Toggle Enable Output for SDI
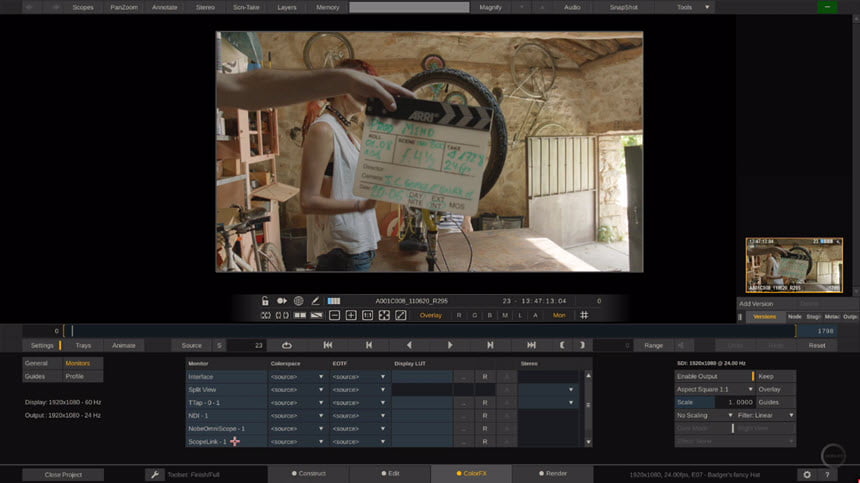The height and width of the screenshot is (483, 860). [714, 377]
